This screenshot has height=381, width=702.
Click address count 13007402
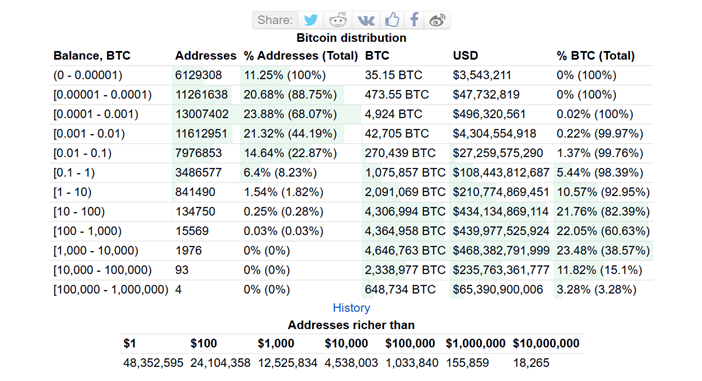click(202, 114)
